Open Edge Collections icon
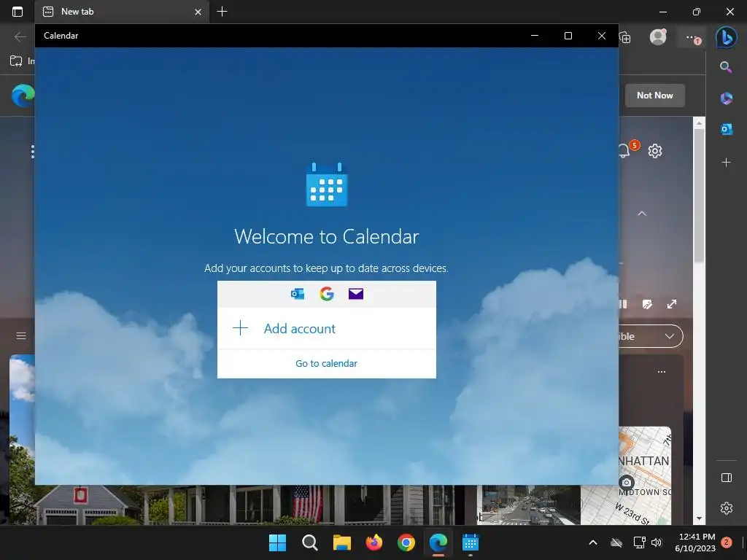Image resolution: width=747 pixels, height=560 pixels. 625,37
